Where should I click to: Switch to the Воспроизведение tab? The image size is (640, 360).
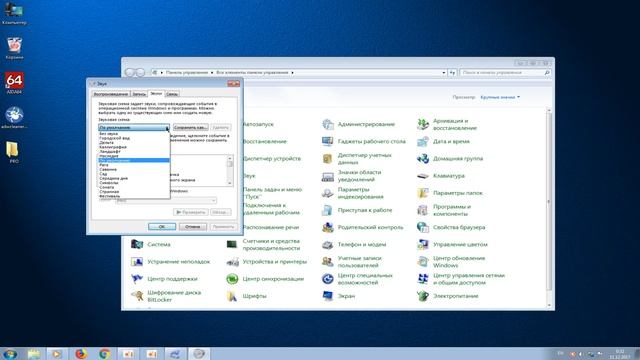pos(111,94)
